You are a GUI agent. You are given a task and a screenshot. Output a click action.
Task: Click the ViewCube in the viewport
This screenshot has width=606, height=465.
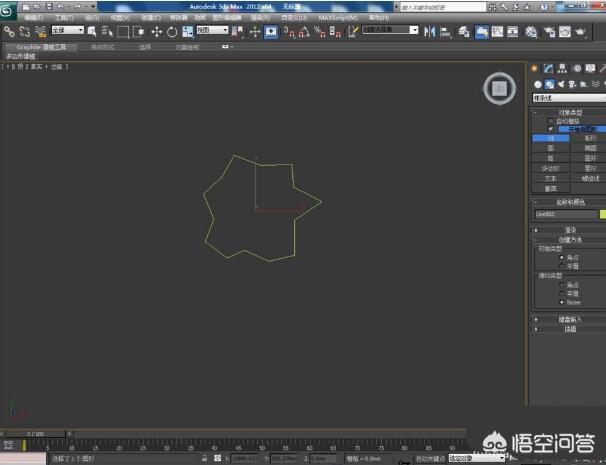[499, 88]
